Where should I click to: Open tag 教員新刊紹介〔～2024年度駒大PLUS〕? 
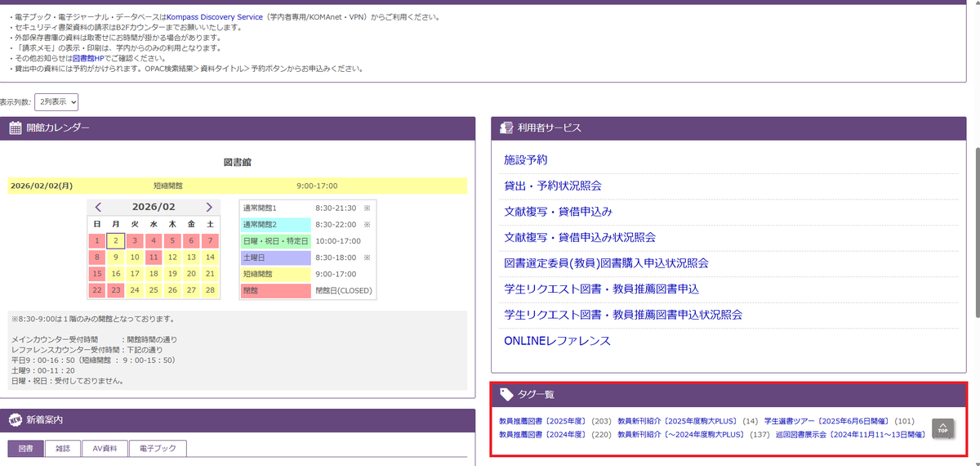click(681, 435)
